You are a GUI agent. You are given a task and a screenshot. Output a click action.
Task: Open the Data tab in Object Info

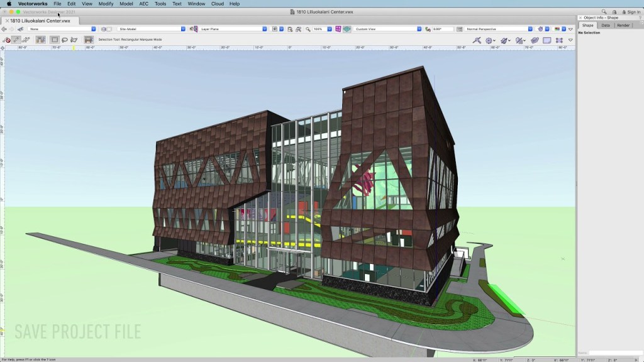click(606, 25)
